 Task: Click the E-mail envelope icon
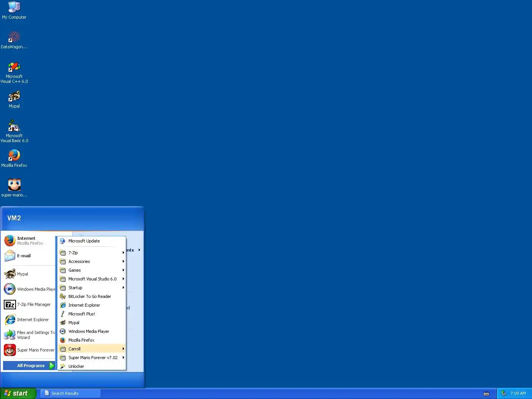pos(10,256)
